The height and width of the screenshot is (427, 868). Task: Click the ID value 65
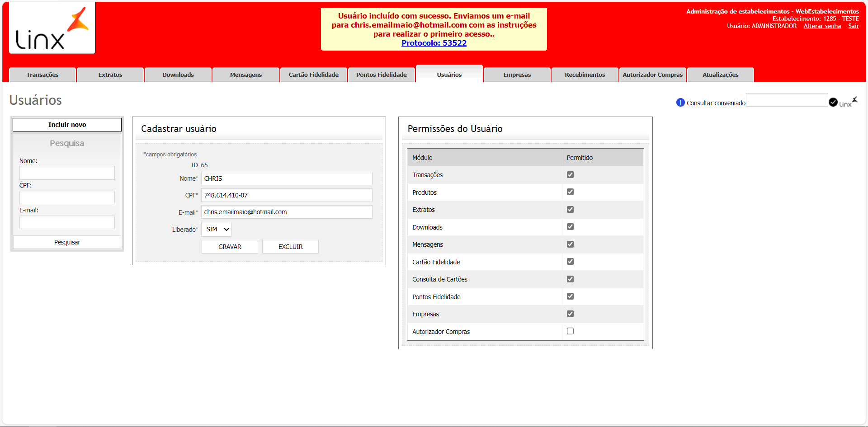tap(204, 165)
